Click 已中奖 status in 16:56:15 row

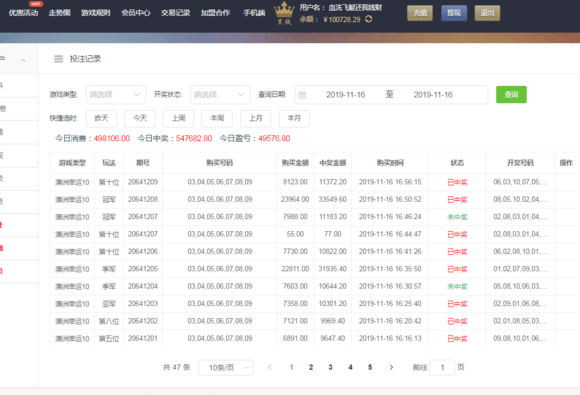click(457, 182)
